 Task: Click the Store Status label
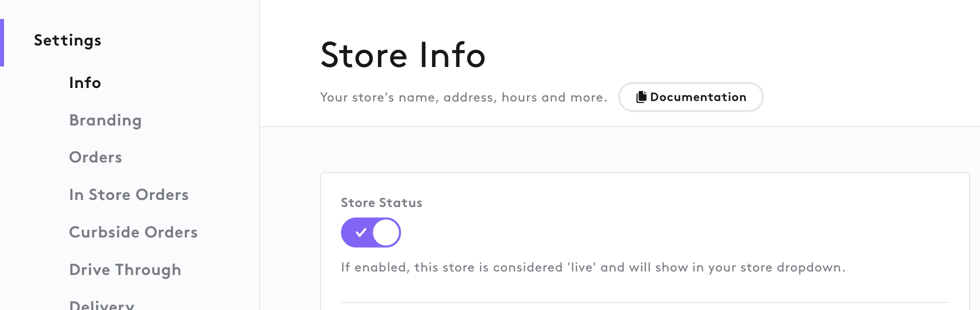tap(381, 203)
